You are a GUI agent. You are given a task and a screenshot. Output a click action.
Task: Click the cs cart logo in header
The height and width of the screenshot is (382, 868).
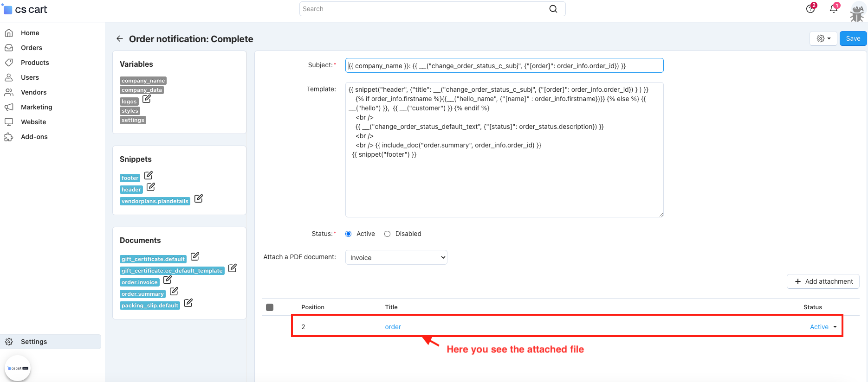coord(25,9)
